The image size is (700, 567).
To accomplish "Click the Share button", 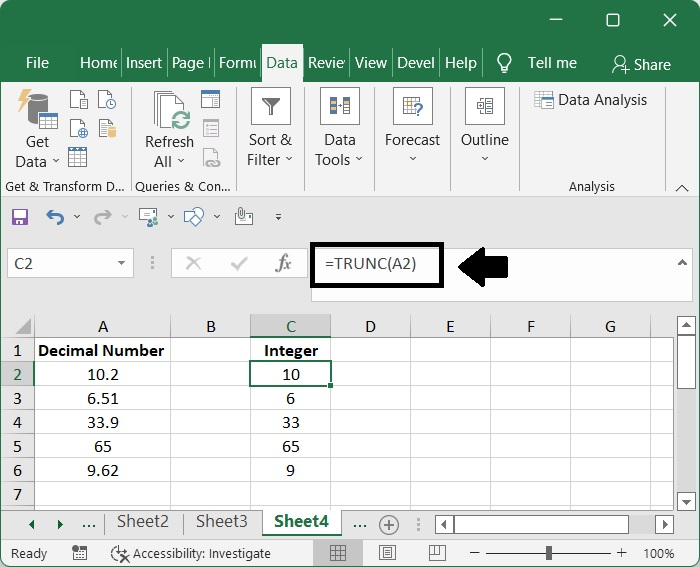I will tap(640, 64).
